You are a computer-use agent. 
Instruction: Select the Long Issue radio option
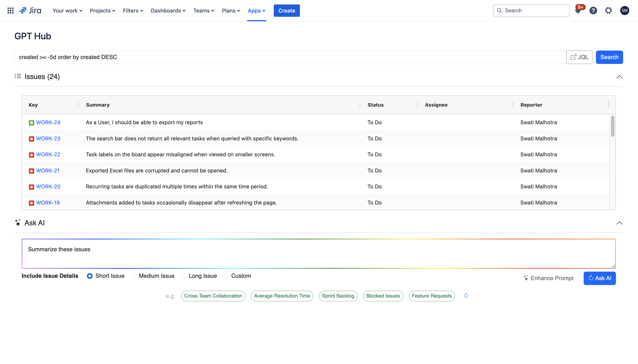coord(183,276)
